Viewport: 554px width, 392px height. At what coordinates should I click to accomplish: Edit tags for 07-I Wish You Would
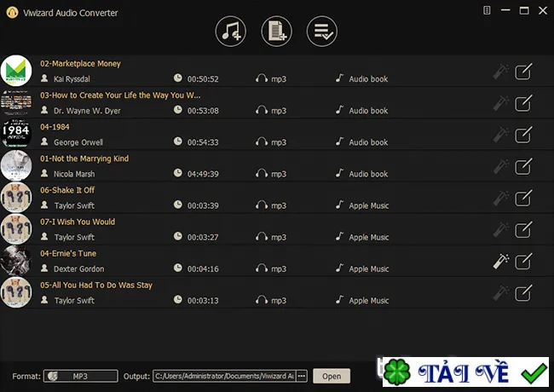[523, 230]
